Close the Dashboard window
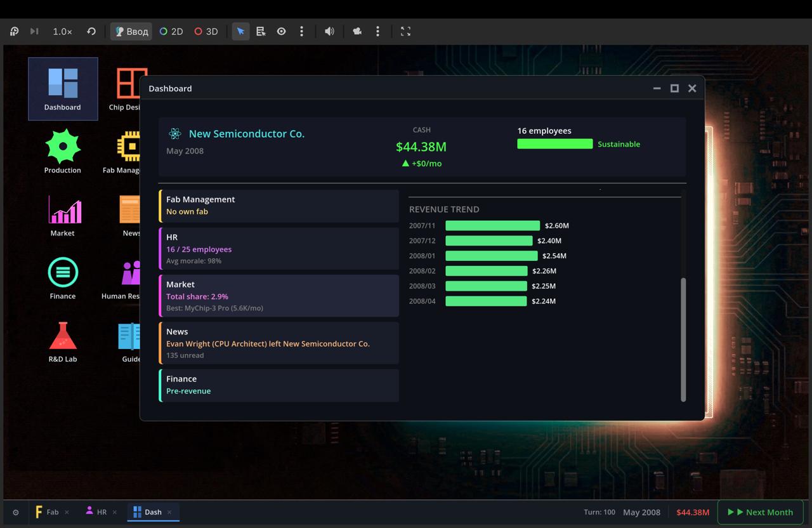 click(692, 88)
